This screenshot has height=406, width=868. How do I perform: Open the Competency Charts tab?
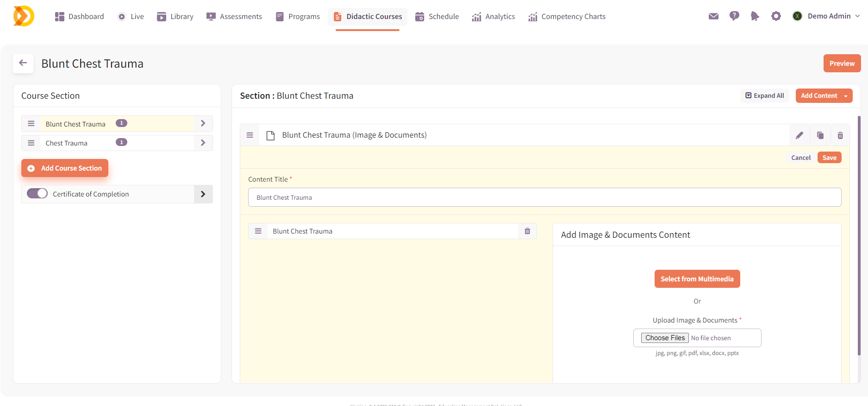(x=567, y=17)
